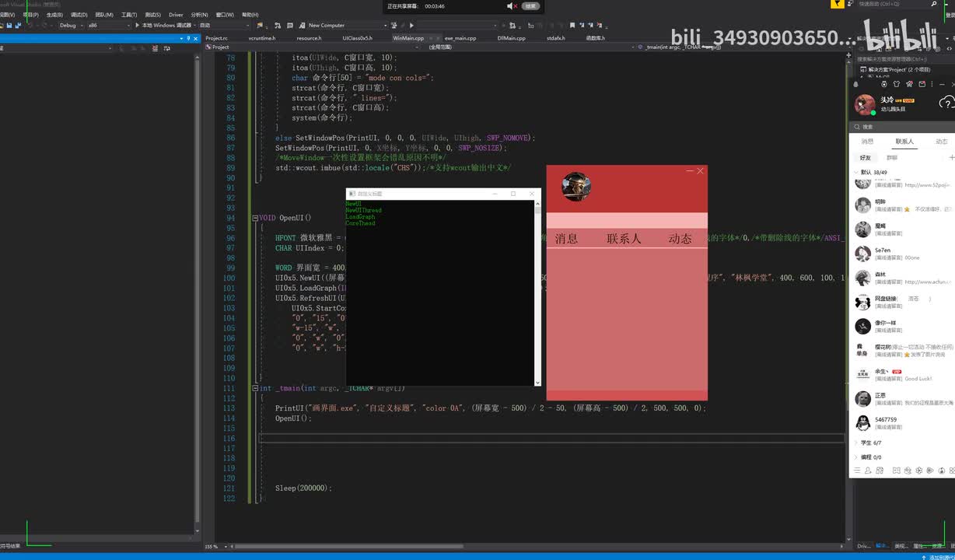
Task: Open the exe_main.cpp editor tab
Action: pos(460,37)
